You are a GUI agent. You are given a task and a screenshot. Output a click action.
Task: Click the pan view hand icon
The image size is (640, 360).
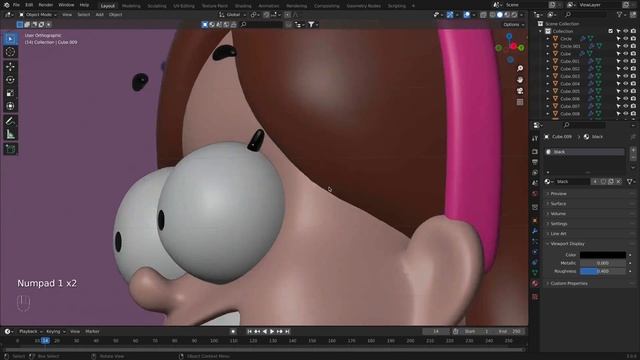tap(520, 80)
